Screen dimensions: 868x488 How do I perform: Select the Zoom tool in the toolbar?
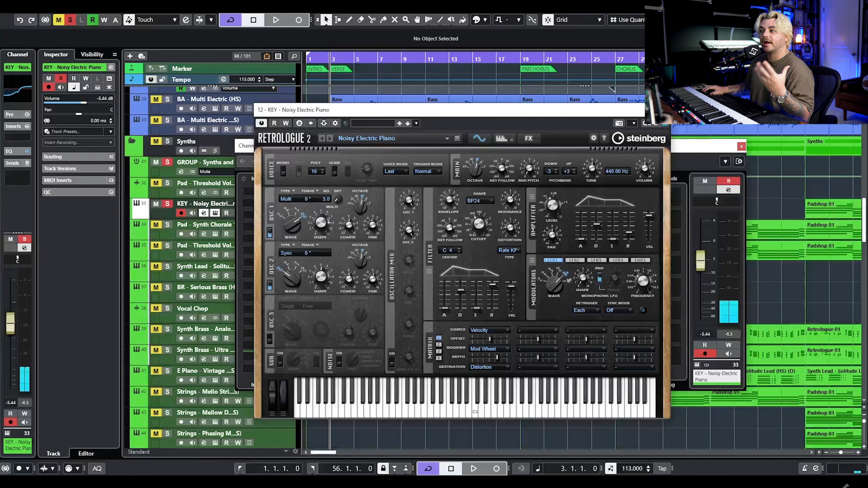[x=406, y=20]
